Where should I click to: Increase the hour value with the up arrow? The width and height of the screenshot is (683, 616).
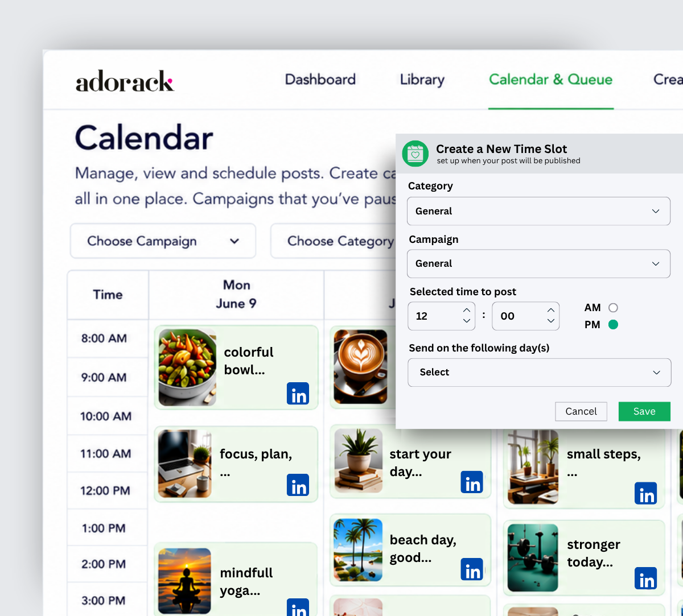467,310
